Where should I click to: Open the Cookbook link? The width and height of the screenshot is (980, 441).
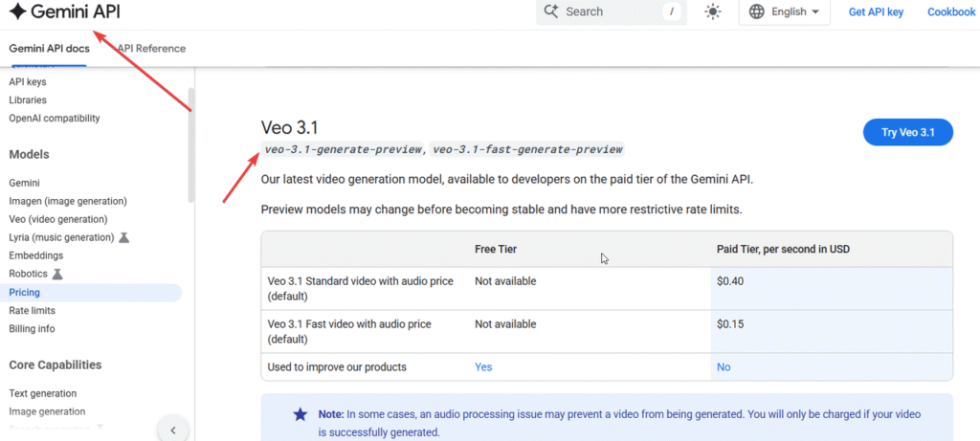pos(951,12)
